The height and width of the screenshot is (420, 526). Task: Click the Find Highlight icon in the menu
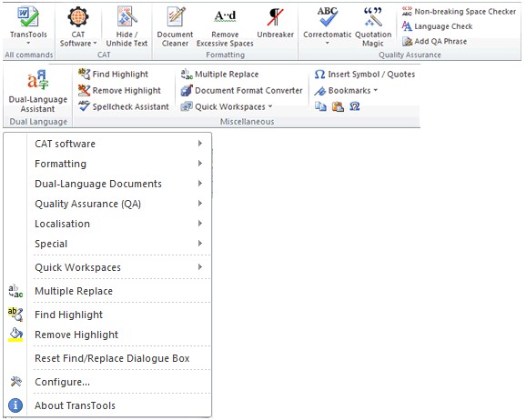pos(15,315)
